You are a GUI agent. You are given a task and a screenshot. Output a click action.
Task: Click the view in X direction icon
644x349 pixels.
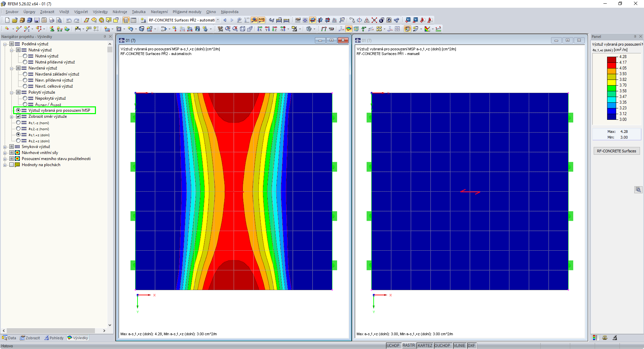(x=260, y=29)
